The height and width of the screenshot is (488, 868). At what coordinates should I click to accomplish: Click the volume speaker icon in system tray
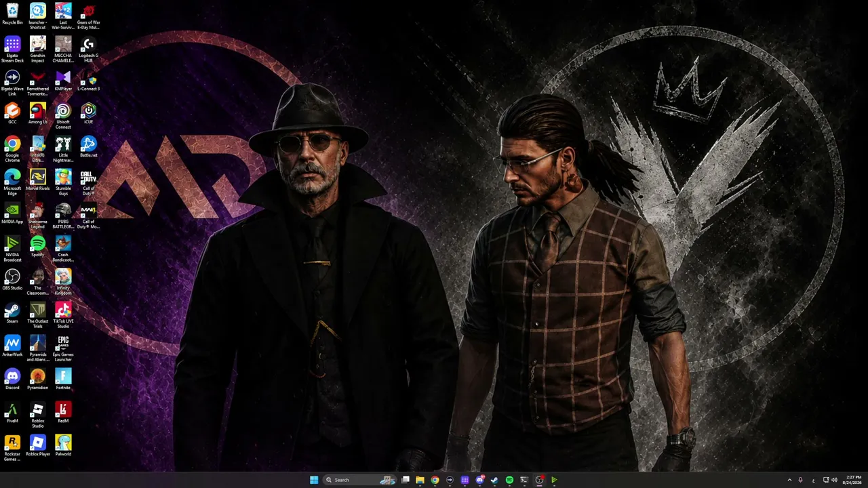tap(834, 480)
